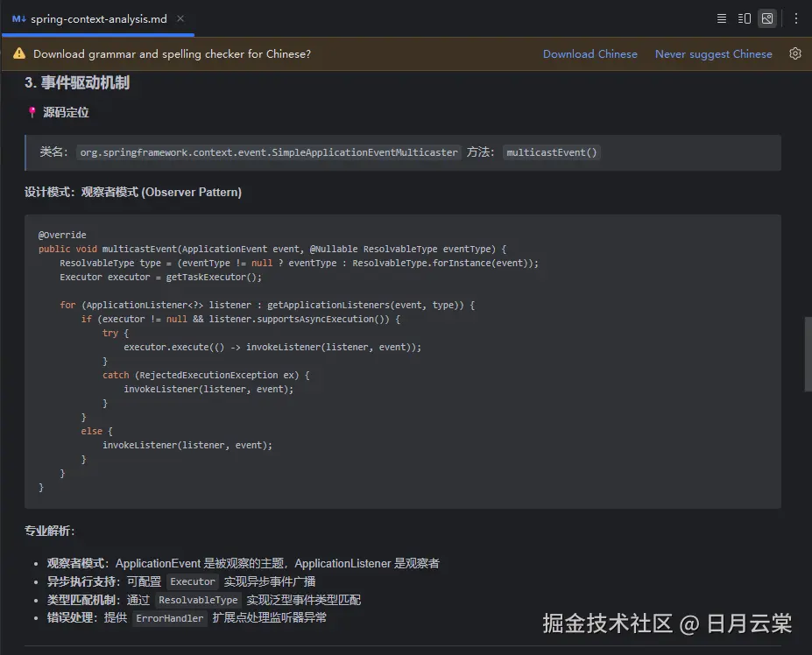The width and height of the screenshot is (812, 655).
Task: Click inline code 'multicastEvent()'
Action: [x=552, y=152]
